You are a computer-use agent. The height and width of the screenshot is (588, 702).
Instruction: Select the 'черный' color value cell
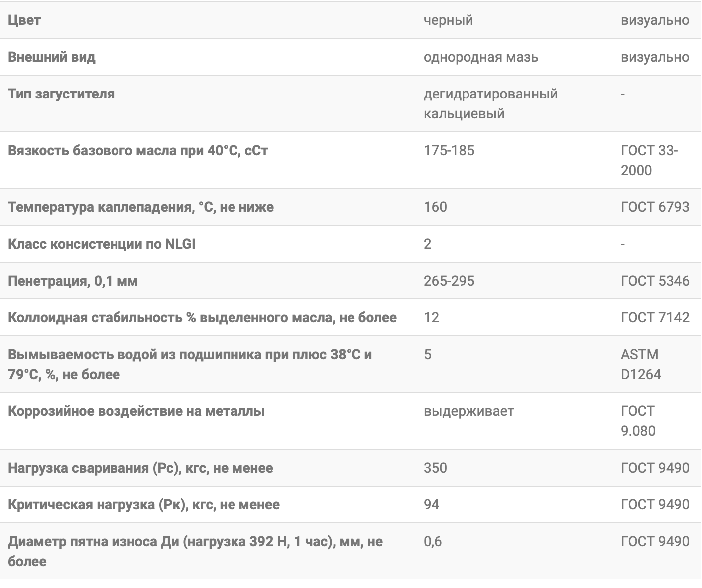click(x=448, y=20)
